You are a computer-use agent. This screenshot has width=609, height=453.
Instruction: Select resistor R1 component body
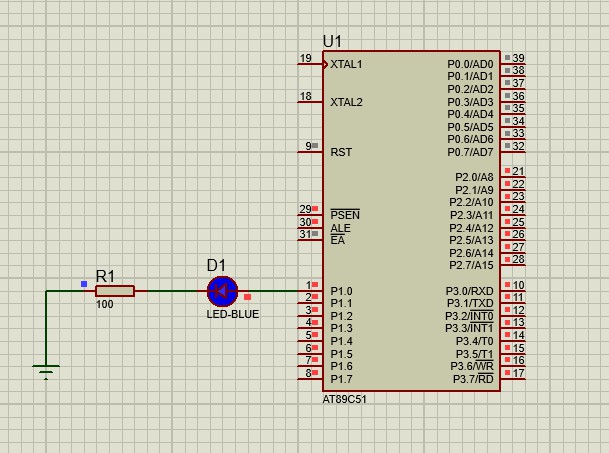[x=115, y=291]
